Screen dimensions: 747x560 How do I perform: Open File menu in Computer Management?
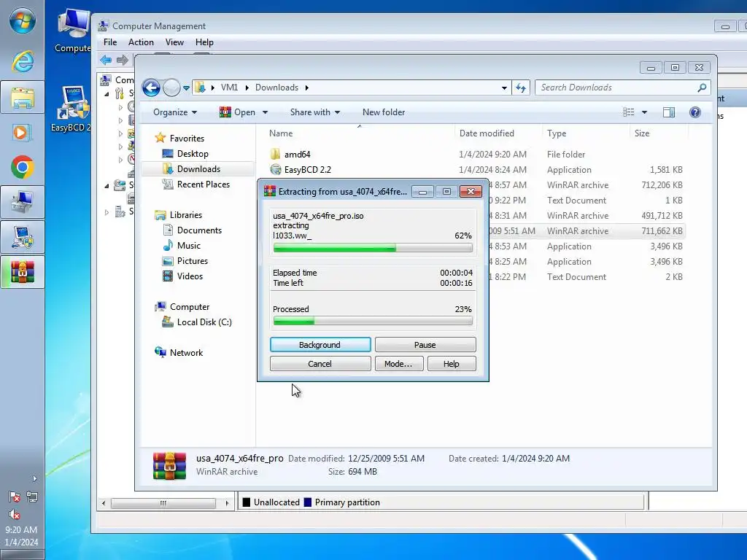(110, 42)
